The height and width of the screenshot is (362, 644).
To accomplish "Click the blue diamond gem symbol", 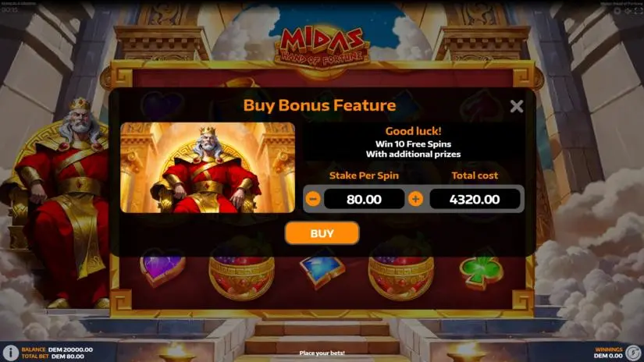I will click(x=322, y=271).
